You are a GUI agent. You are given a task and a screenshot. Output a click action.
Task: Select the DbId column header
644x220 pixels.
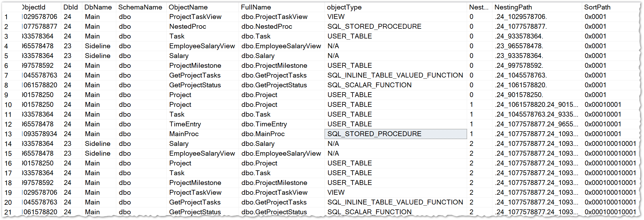click(x=71, y=7)
